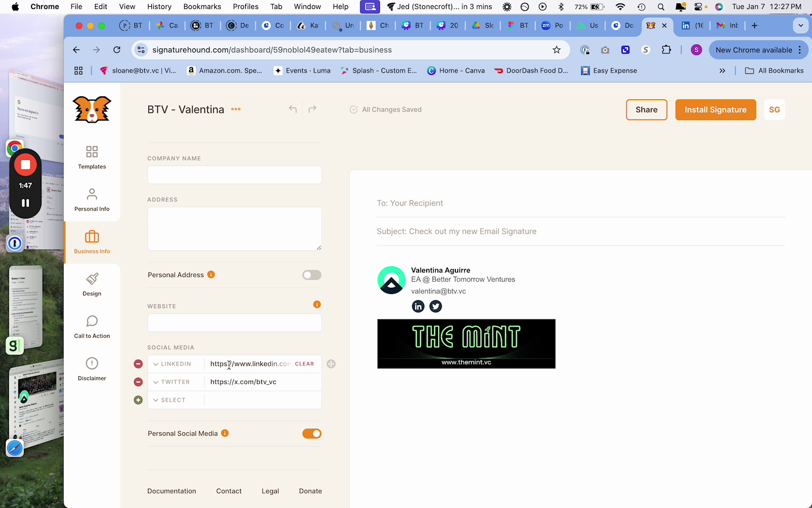This screenshot has width=812, height=508.
Task: Select the Business Info briefcase icon
Action: tap(92, 237)
